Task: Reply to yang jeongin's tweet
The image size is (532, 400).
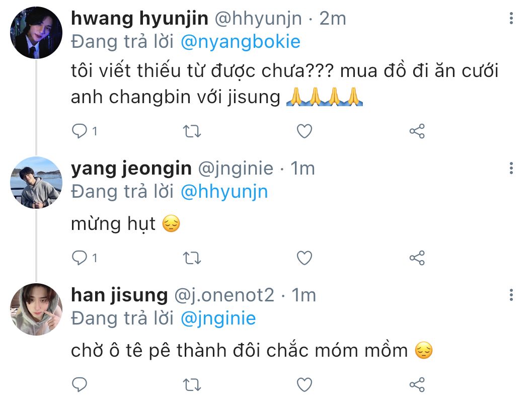Action: 80,258
